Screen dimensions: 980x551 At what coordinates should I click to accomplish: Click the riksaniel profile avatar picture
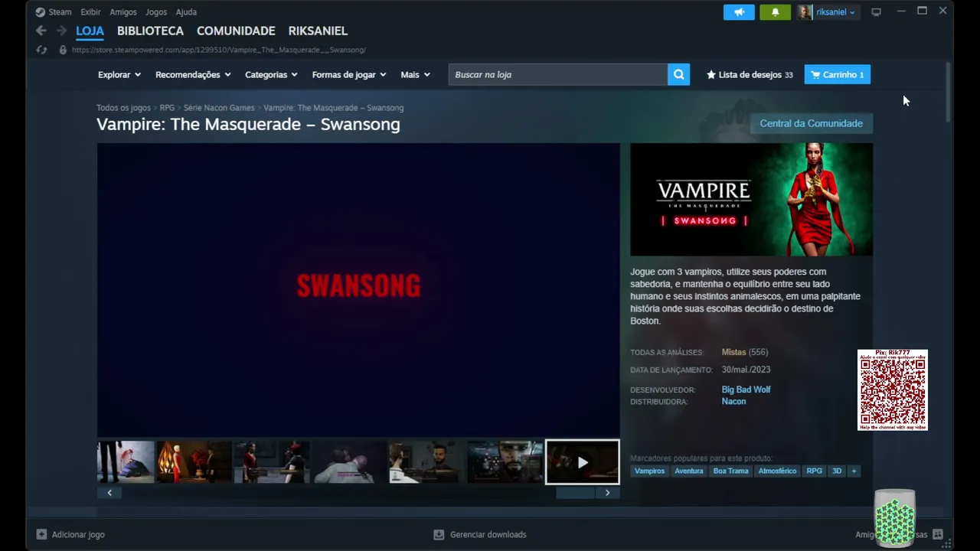tap(805, 12)
